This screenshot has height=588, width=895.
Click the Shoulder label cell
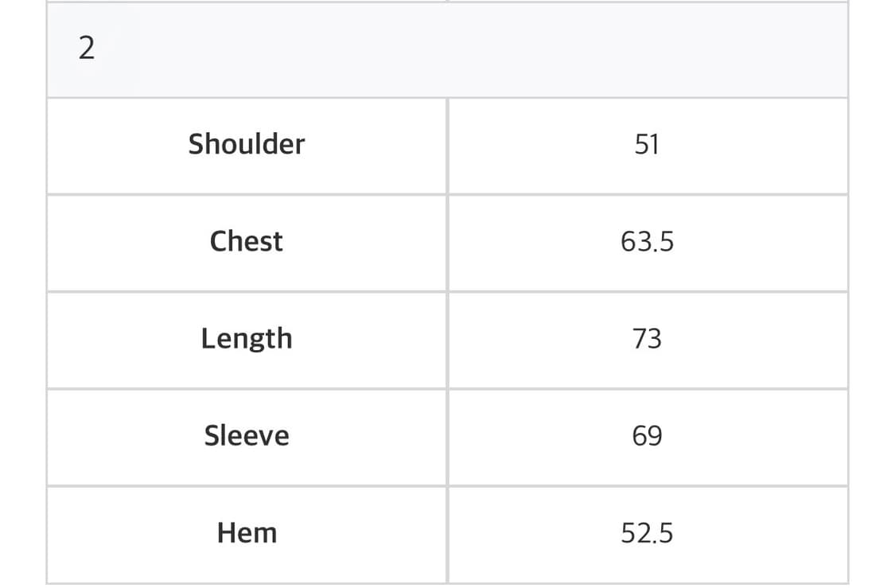(x=247, y=145)
